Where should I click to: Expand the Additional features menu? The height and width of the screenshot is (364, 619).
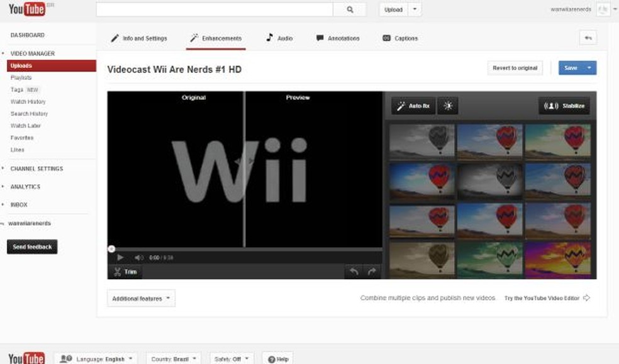140,298
